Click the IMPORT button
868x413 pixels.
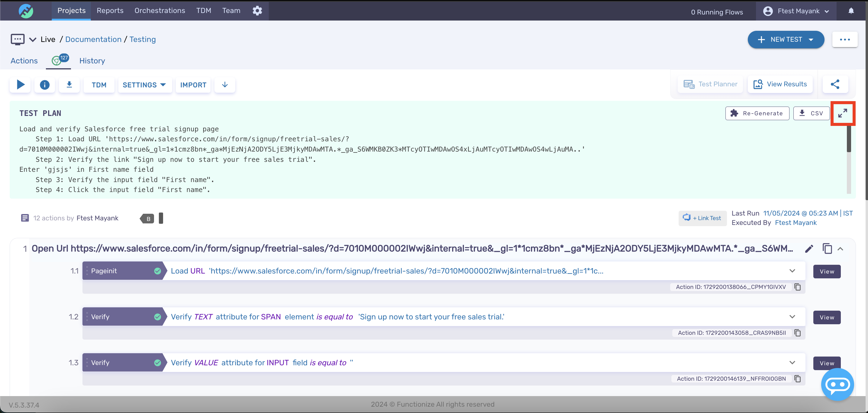coord(193,85)
